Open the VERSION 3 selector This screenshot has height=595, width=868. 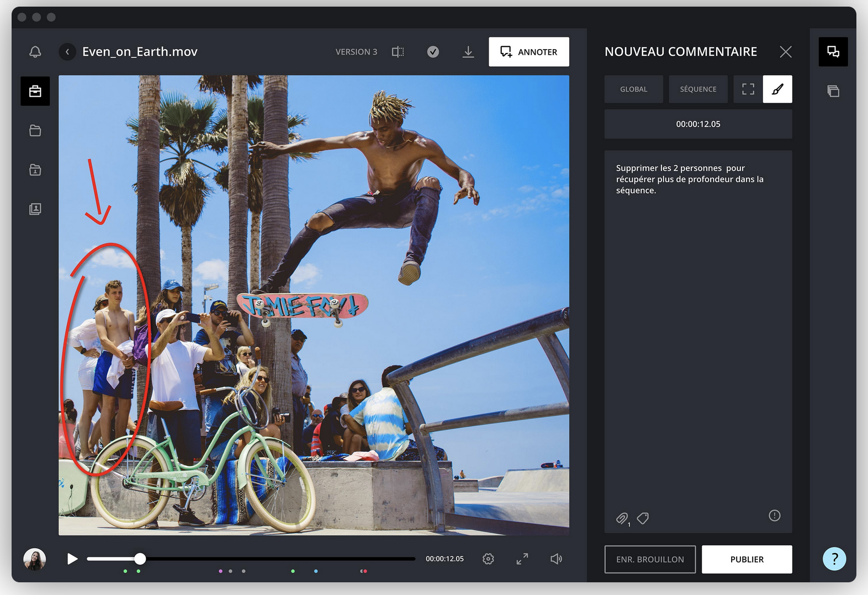click(x=356, y=52)
